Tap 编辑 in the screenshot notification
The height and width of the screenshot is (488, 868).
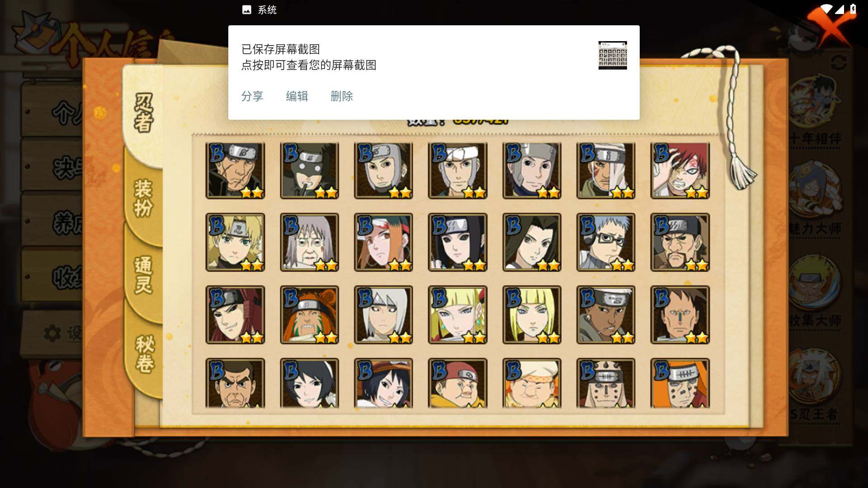(297, 96)
